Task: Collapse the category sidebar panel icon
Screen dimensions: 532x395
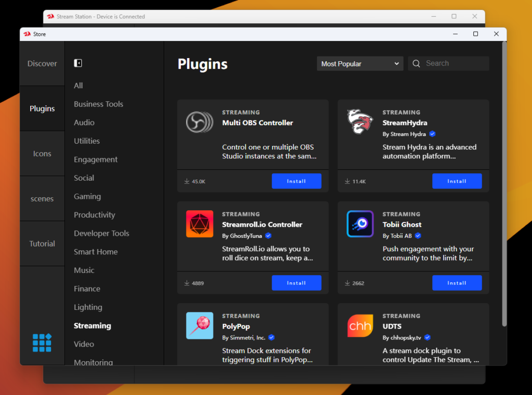Action: coord(78,63)
